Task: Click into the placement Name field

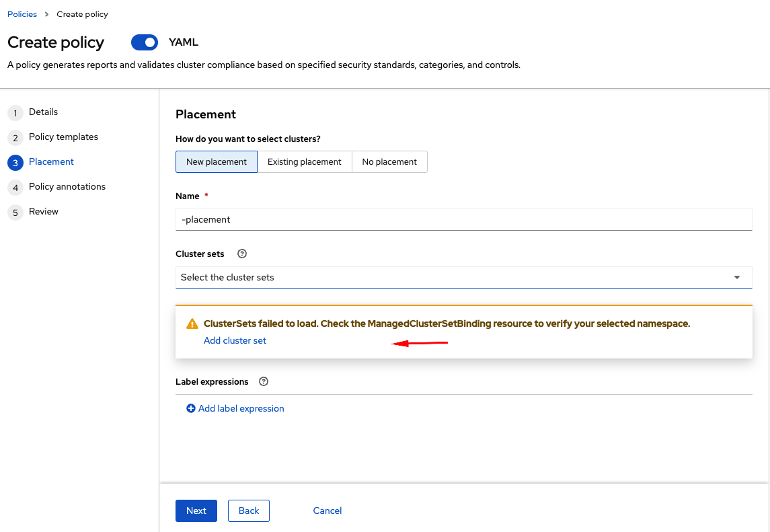Action: coord(463,219)
